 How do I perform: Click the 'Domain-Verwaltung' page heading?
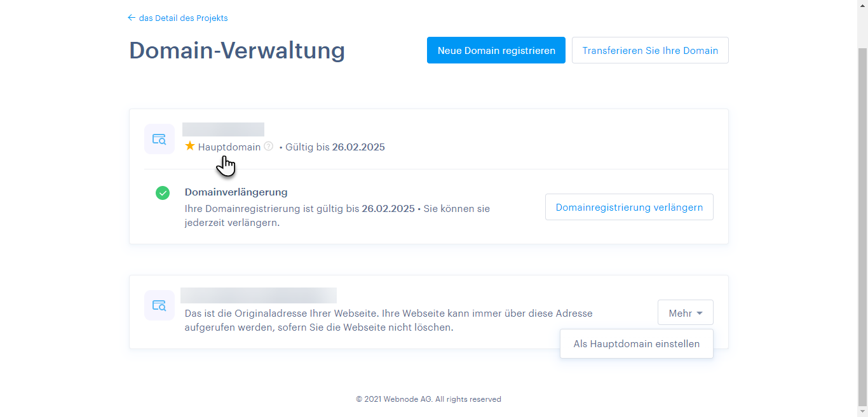(237, 50)
